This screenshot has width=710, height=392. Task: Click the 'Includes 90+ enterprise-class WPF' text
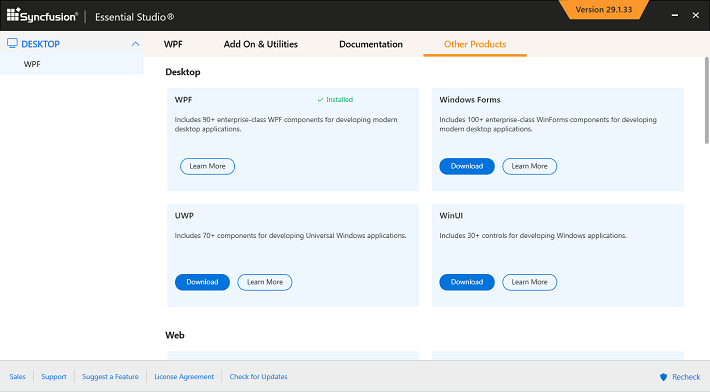pyautogui.click(x=286, y=124)
